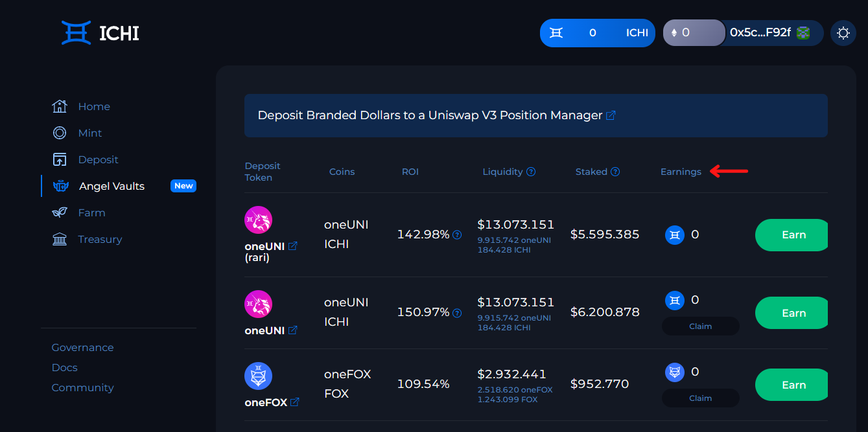Click the $5.595.385 staked amount

coord(605,234)
